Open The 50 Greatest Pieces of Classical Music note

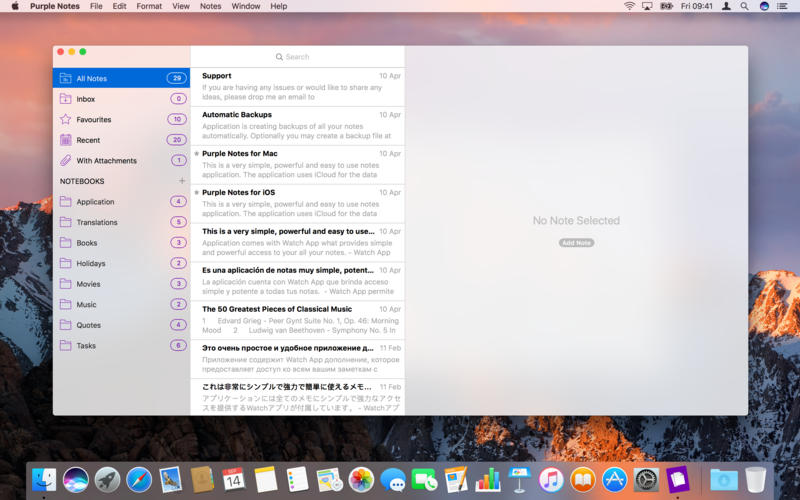tap(297, 320)
